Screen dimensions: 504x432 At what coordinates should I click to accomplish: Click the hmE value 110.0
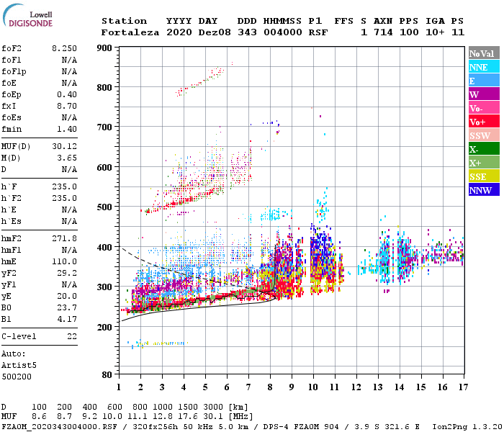[65, 261]
